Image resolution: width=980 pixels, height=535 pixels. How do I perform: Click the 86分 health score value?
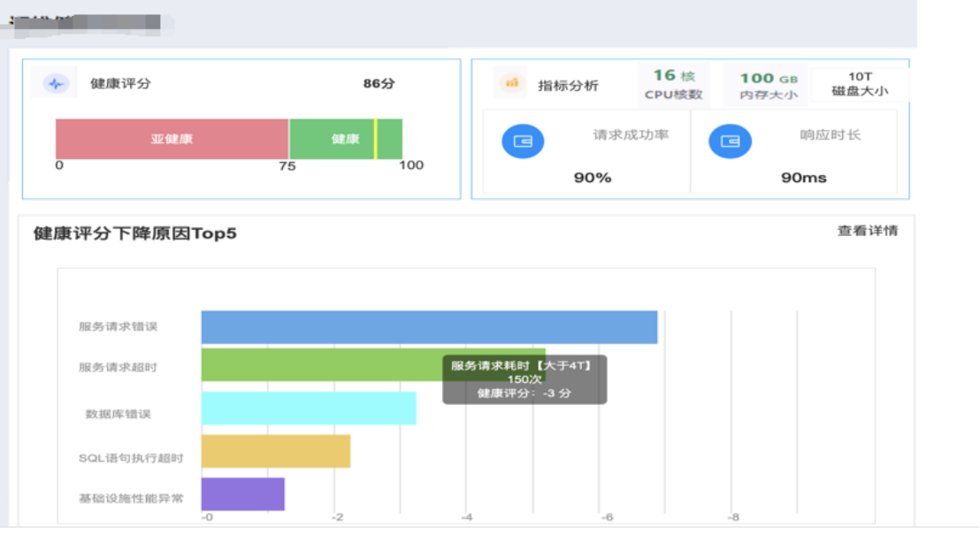click(379, 84)
